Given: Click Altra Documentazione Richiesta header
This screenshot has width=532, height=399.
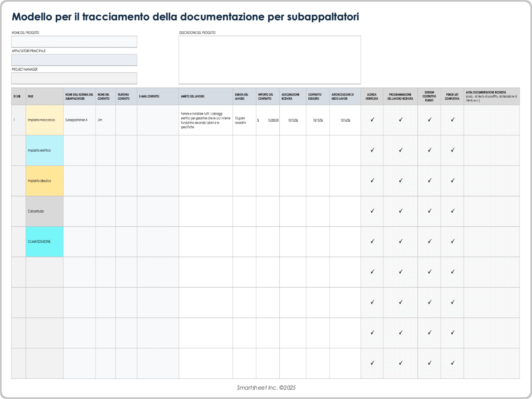Looking at the screenshot, I should click(x=492, y=96).
